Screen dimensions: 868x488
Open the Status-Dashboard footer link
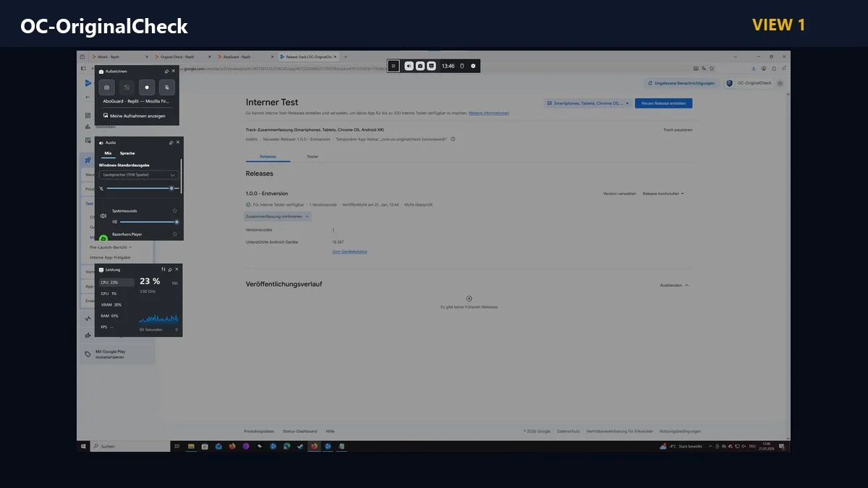point(299,431)
